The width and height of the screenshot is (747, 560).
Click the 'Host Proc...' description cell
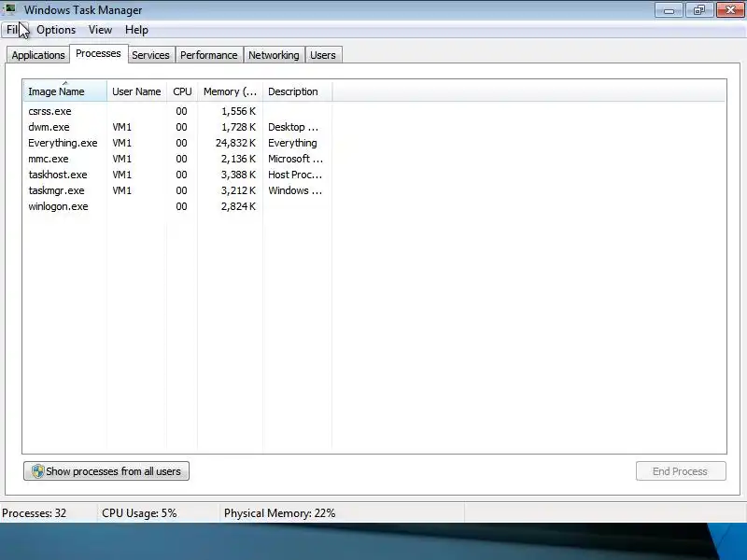295,175
